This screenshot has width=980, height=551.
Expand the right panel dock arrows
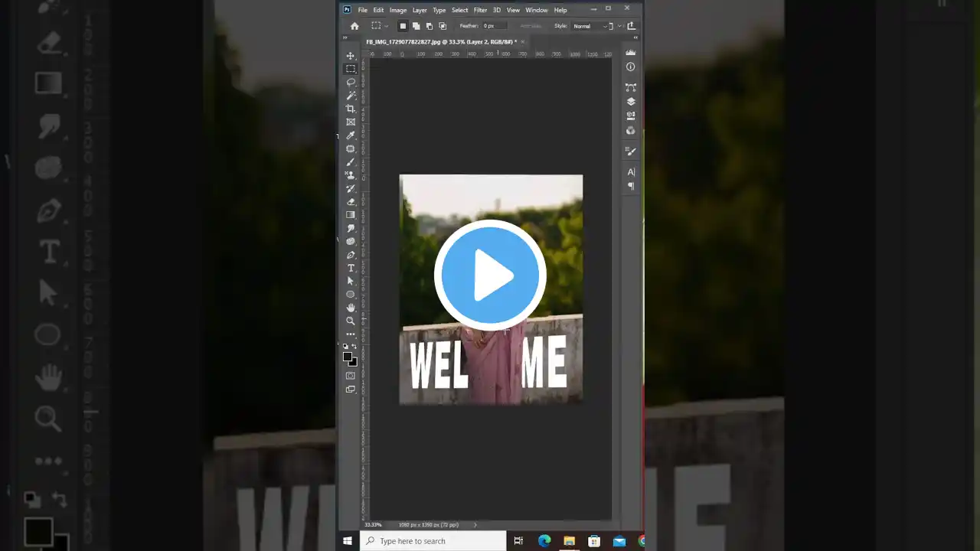point(636,36)
